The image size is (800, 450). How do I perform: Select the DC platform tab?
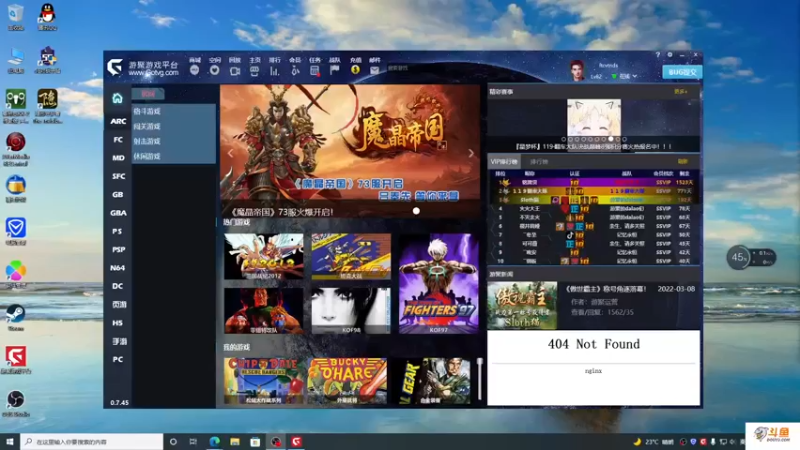click(118, 286)
